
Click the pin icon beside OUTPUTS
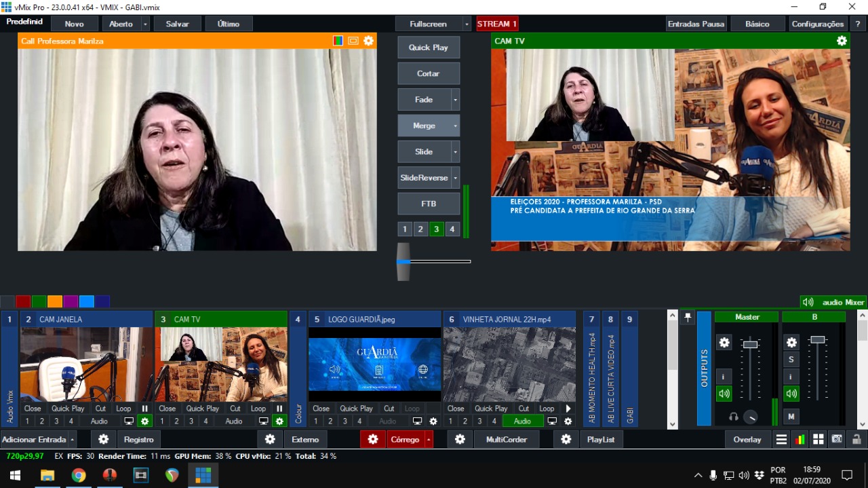pos(688,318)
